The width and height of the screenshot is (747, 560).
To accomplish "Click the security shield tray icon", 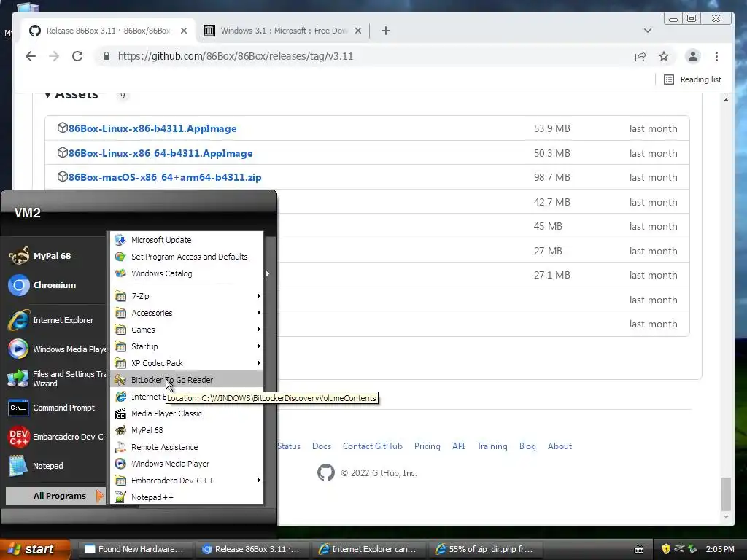I will pos(666,549).
